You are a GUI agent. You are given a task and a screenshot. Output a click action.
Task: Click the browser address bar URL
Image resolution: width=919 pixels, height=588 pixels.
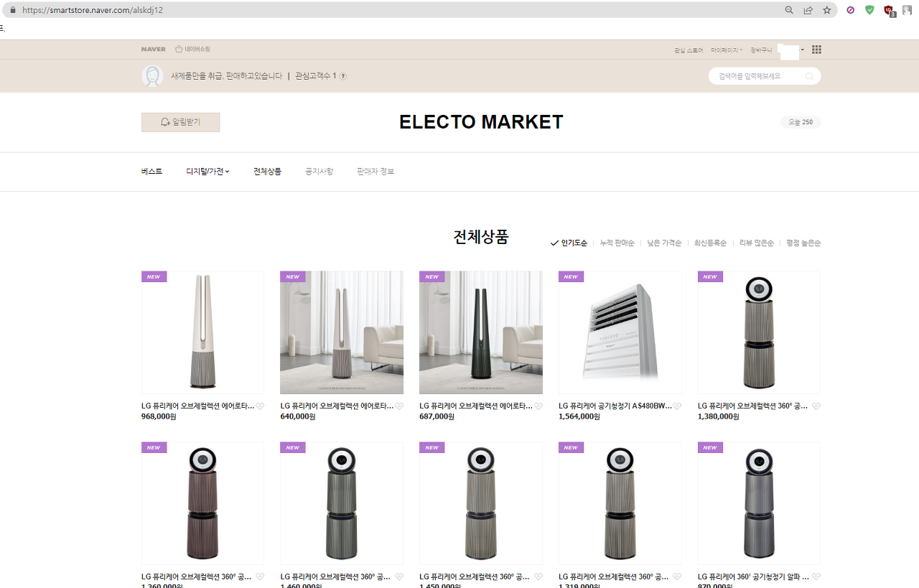(x=93, y=10)
